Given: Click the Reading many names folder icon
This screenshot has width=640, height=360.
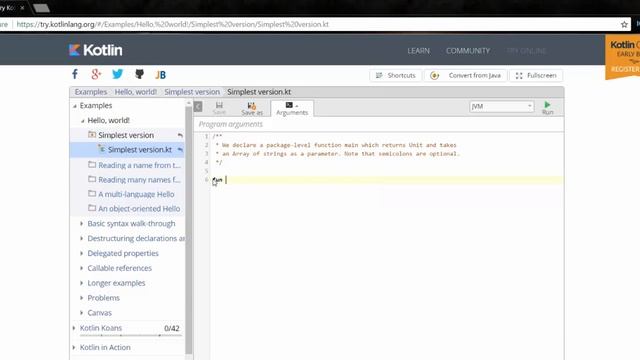Looking at the screenshot, I should pos(92,179).
